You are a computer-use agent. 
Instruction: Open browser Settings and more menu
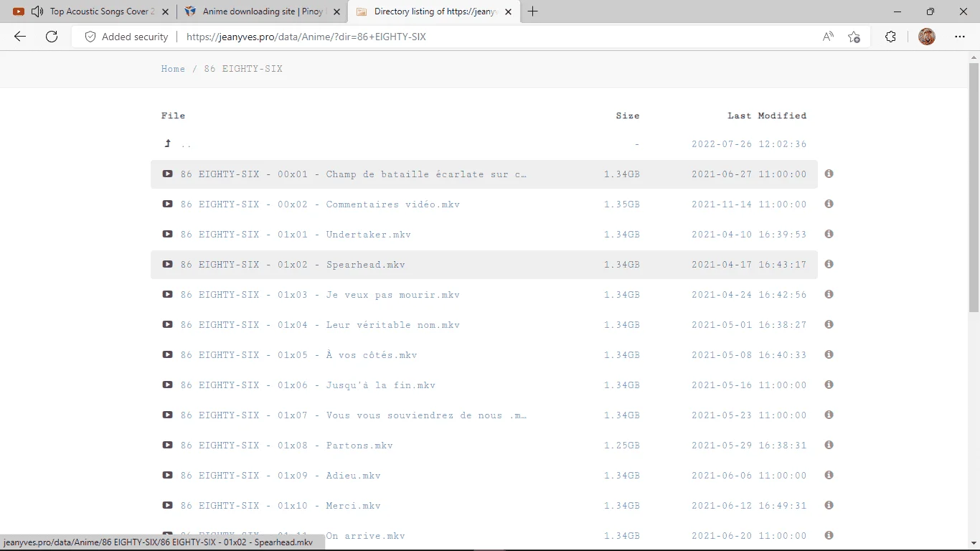(x=960, y=37)
